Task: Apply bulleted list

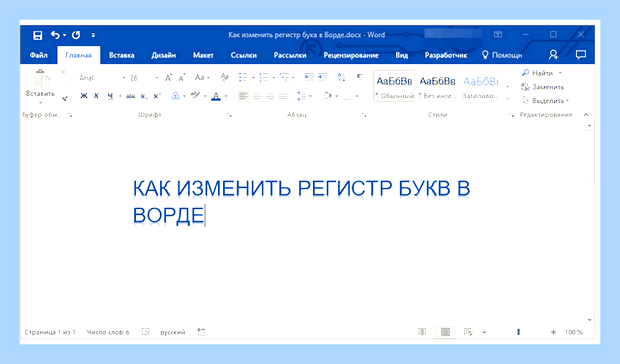Action: [243, 77]
